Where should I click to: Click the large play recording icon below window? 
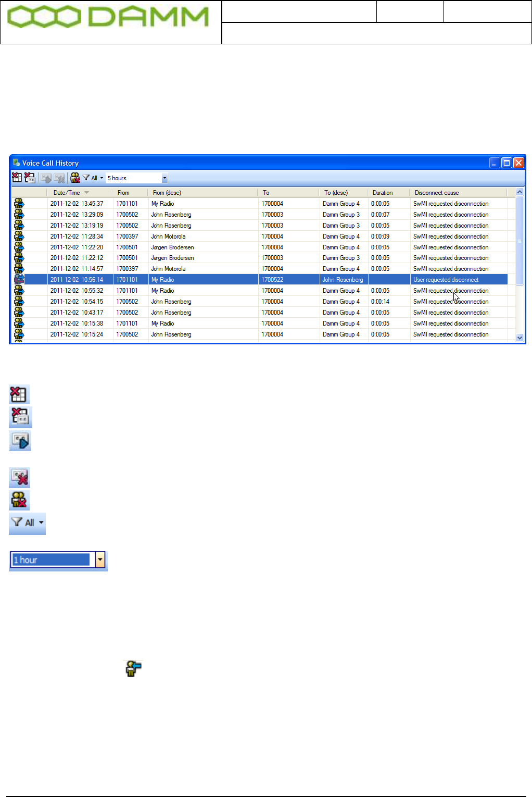pos(20,441)
